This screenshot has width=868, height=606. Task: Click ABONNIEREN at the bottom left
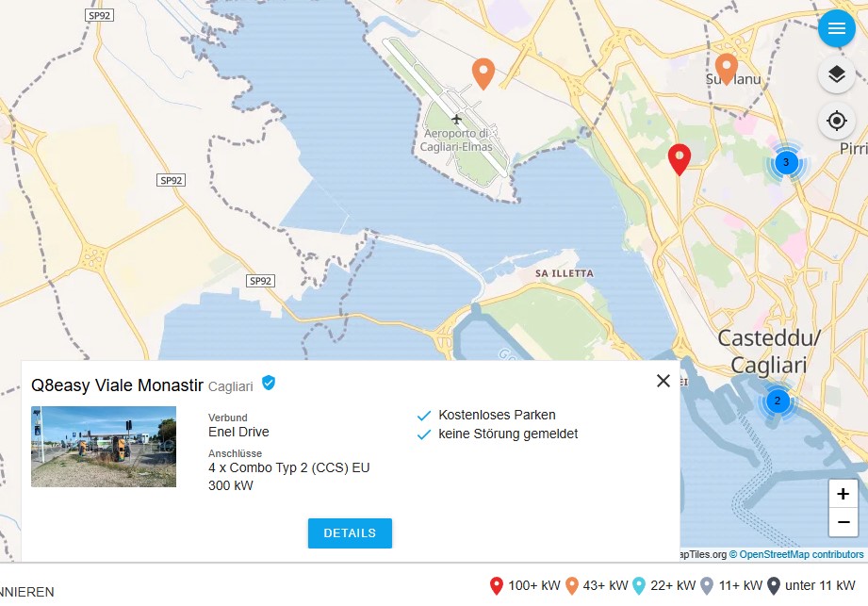coord(24,592)
